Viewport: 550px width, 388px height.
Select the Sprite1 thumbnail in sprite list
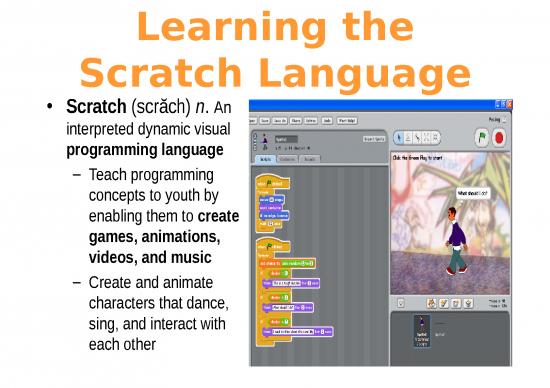pyautogui.click(x=422, y=331)
